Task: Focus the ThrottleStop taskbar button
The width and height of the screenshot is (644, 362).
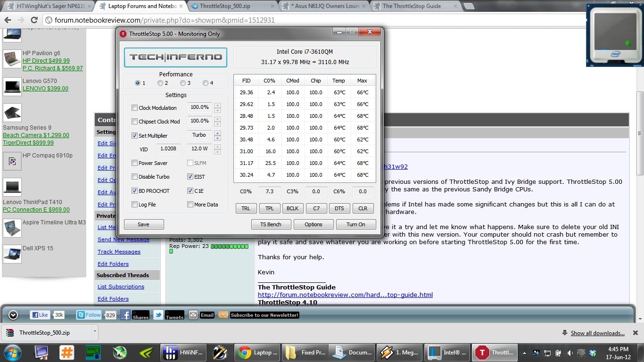Action: pos(495,352)
